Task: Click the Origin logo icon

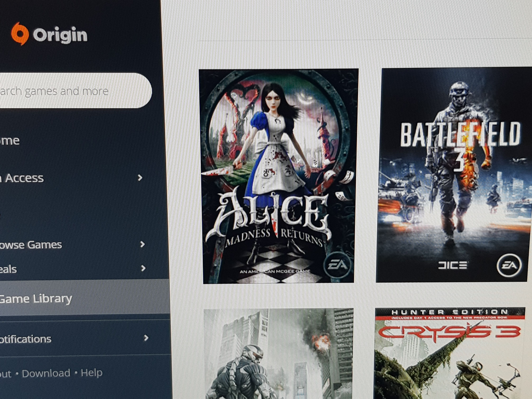Action: (x=20, y=34)
